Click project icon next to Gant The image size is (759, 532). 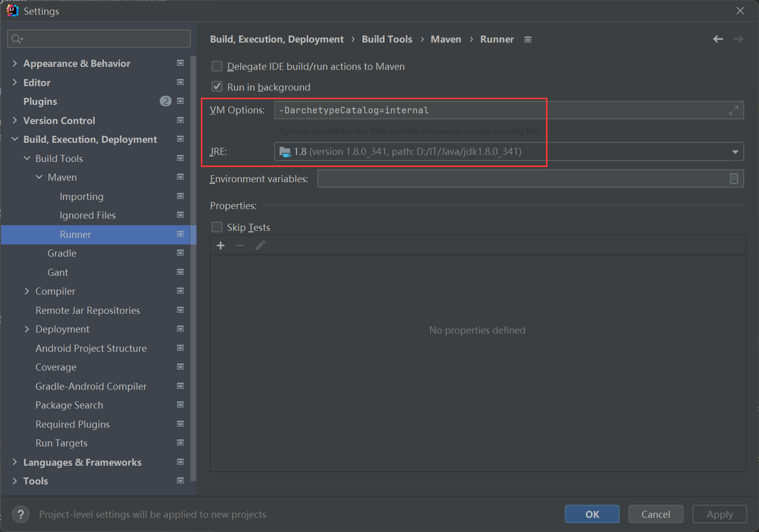pos(180,272)
